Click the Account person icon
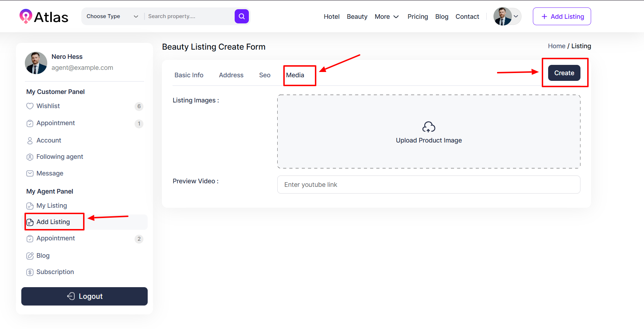Screen dimensions: 644x329 coord(30,141)
